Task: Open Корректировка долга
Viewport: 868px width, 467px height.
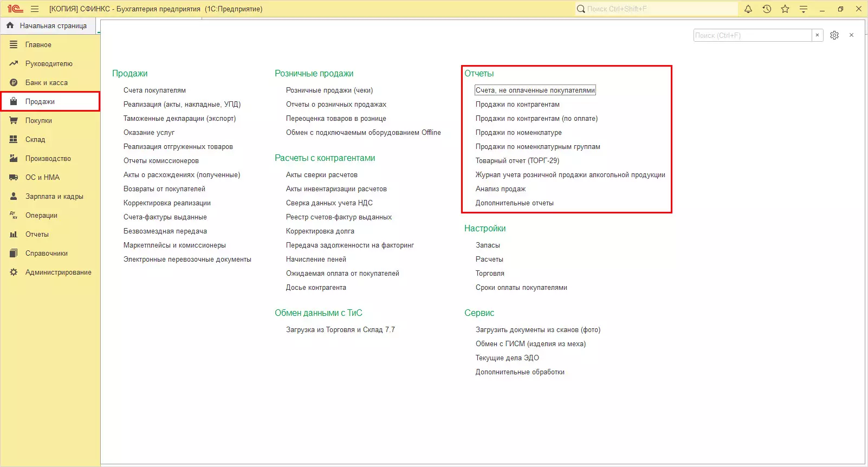Action: coord(320,231)
